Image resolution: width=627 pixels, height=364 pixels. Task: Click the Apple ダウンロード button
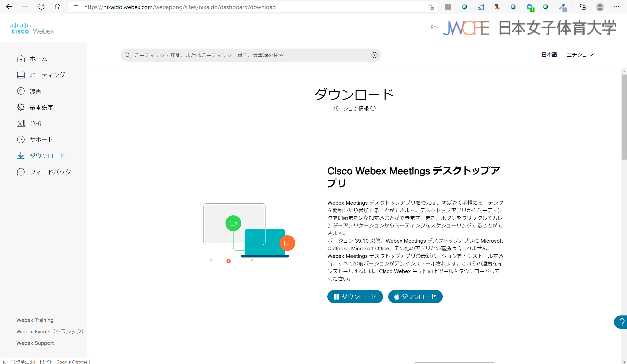point(415,296)
